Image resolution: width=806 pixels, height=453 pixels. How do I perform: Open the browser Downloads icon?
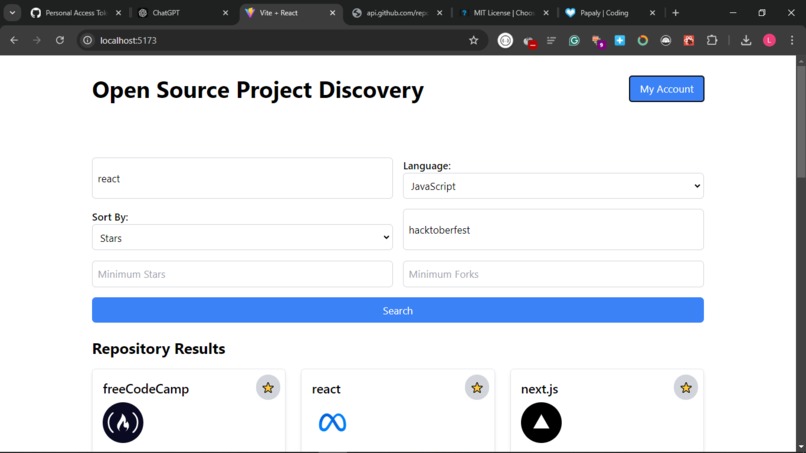746,40
